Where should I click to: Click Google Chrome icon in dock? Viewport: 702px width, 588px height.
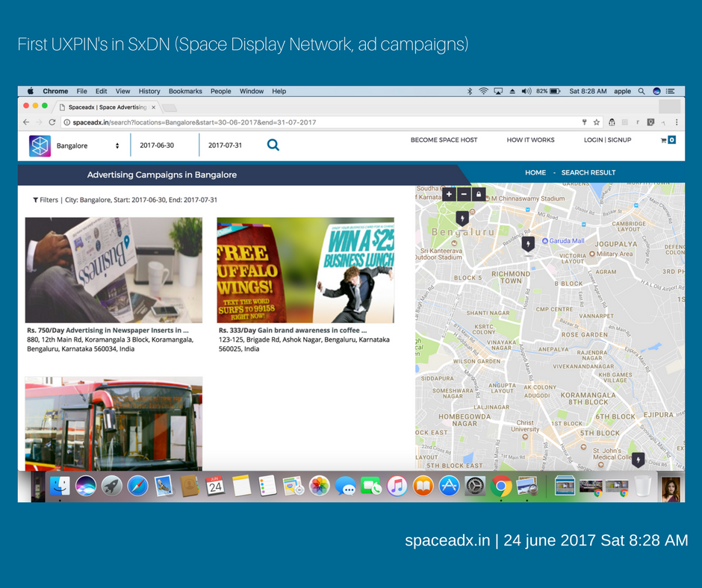(x=501, y=486)
